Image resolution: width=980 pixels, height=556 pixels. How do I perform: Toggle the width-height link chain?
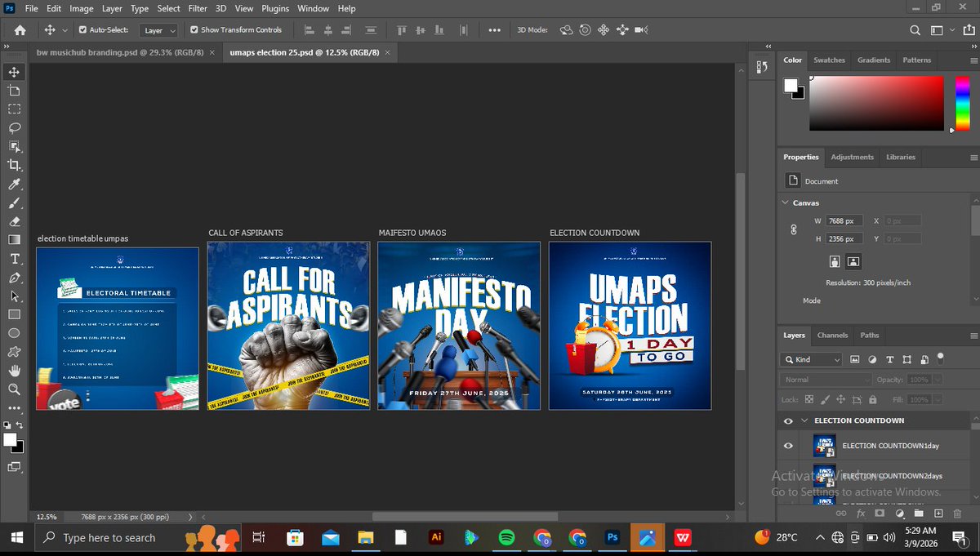(x=793, y=230)
